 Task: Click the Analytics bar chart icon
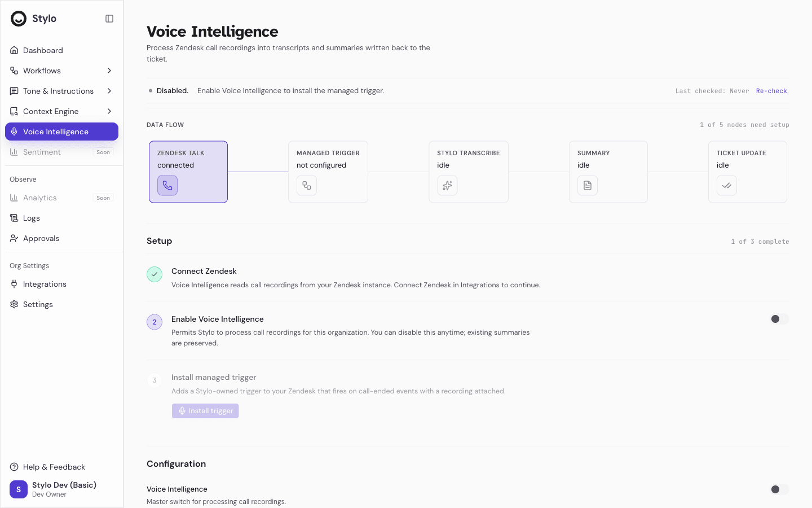click(14, 198)
